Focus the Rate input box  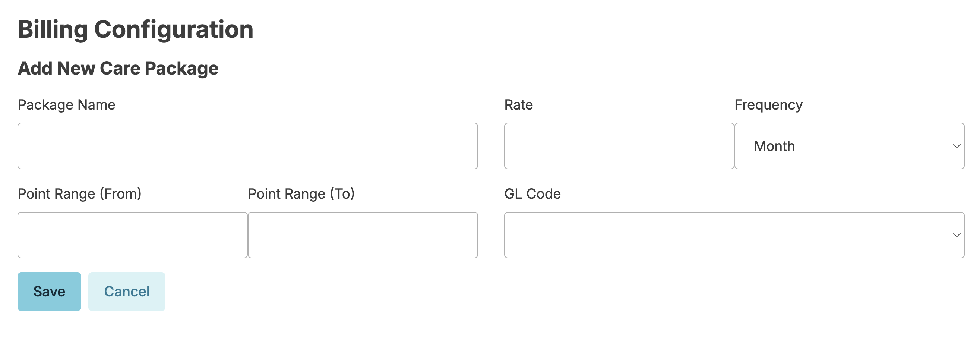click(619, 146)
